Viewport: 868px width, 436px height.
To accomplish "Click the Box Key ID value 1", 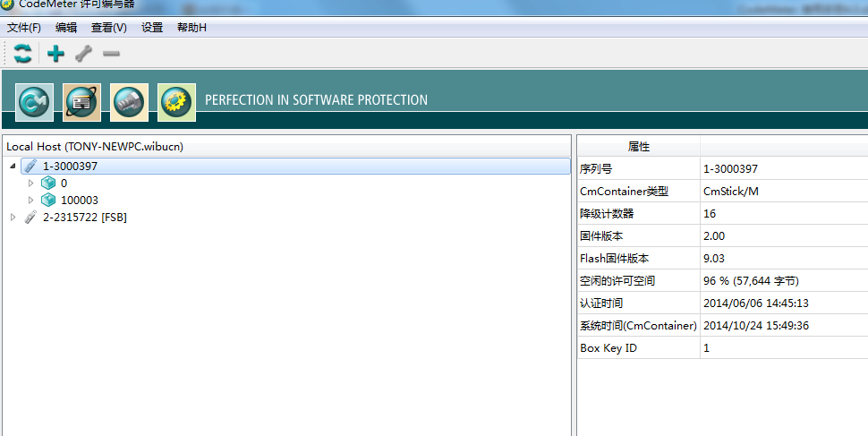I will 706,348.
